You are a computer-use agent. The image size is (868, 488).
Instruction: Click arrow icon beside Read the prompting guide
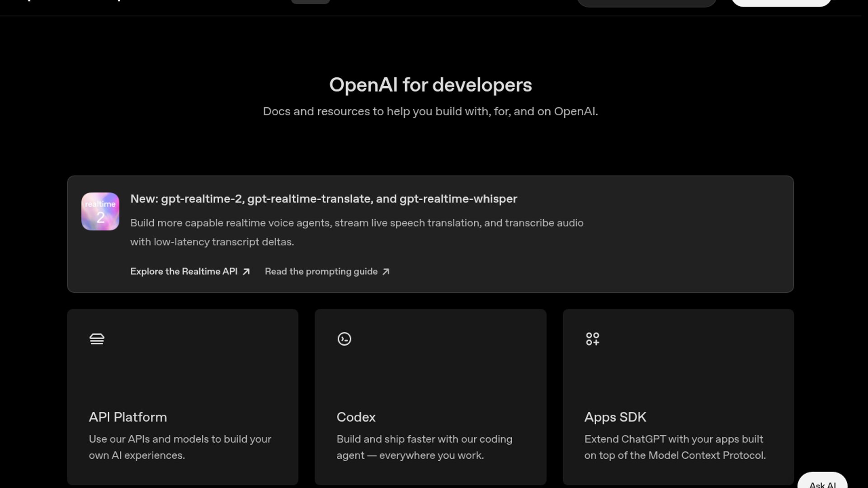(x=386, y=272)
